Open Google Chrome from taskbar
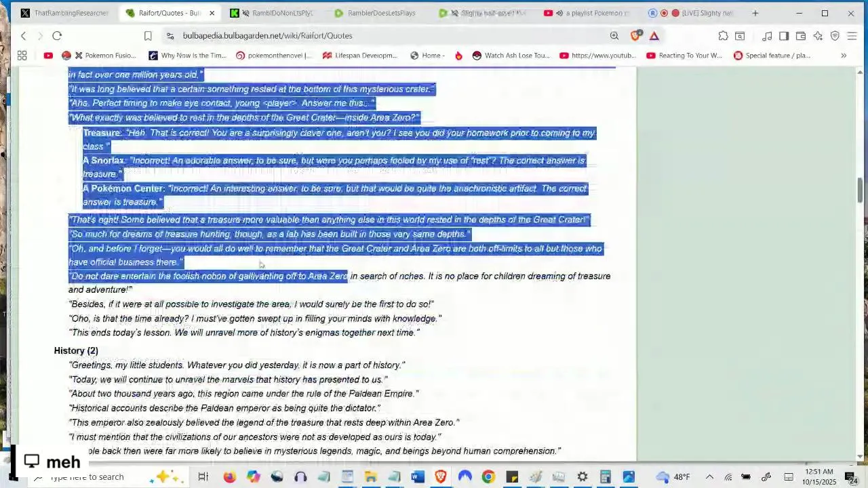 (x=488, y=477)
